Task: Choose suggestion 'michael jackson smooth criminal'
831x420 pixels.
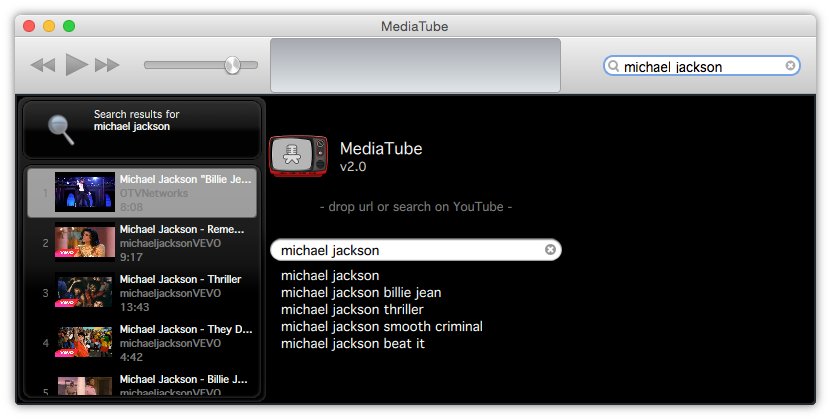Action: point(382,327)
